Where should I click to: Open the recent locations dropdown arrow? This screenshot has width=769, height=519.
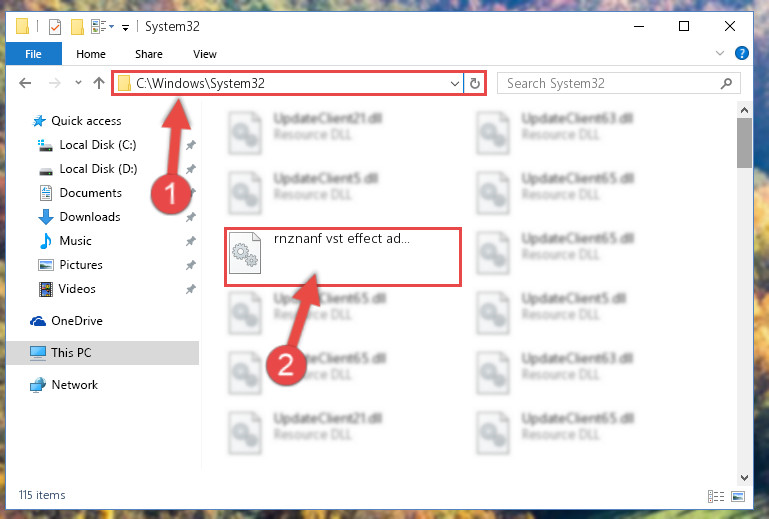78,82
